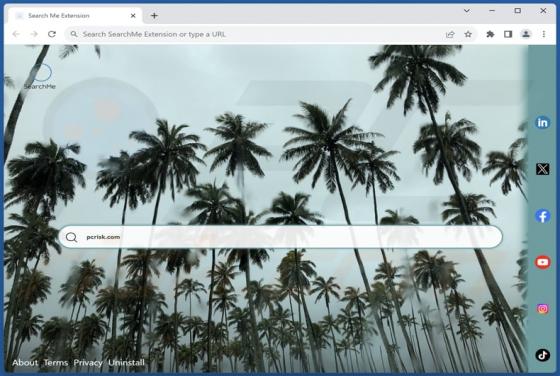560x376 pixels.
Task: Open the About link
Action: click(25, 362)
